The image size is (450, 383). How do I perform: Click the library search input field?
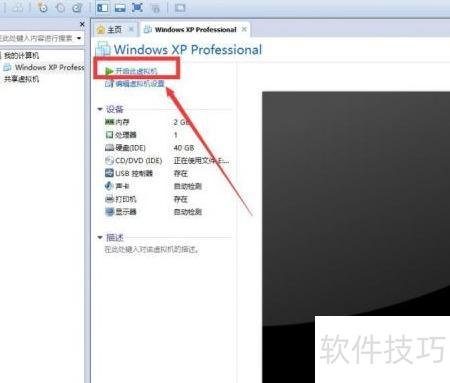(36, 38)
